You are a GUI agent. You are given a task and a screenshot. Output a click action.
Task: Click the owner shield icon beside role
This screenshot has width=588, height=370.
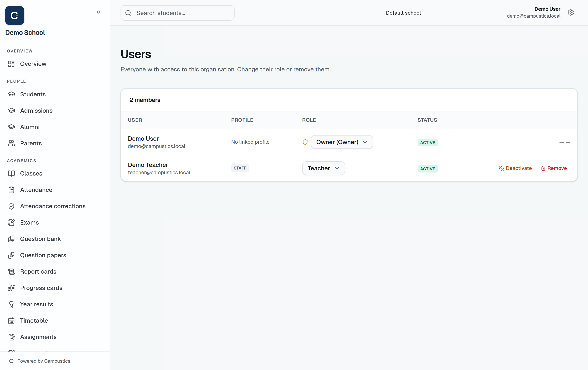tap(305, 142)
